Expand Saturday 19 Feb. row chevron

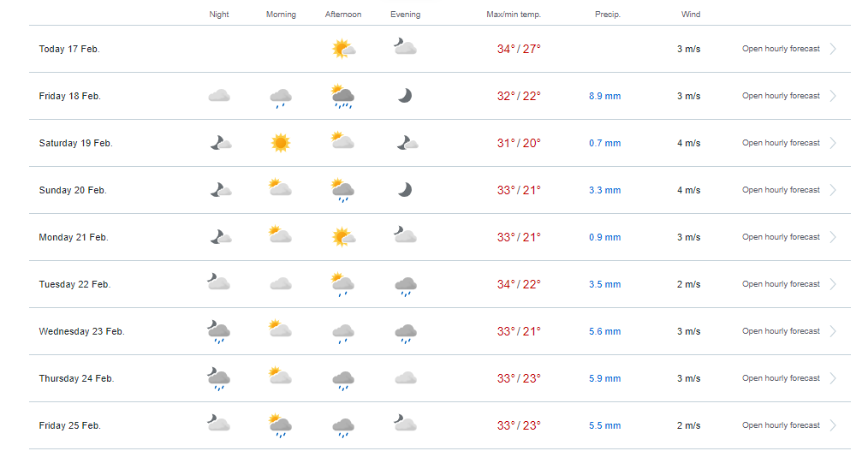(833, 143)
